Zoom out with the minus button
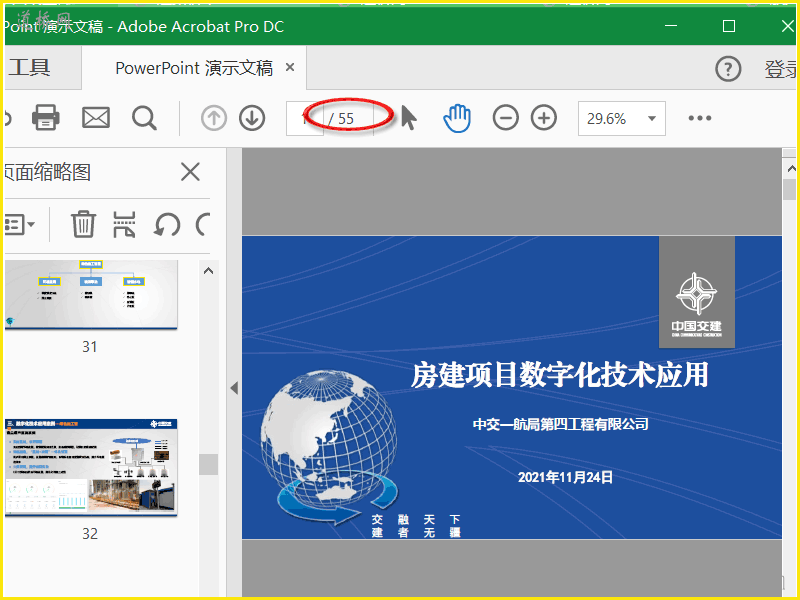 (x=506, y=118)
